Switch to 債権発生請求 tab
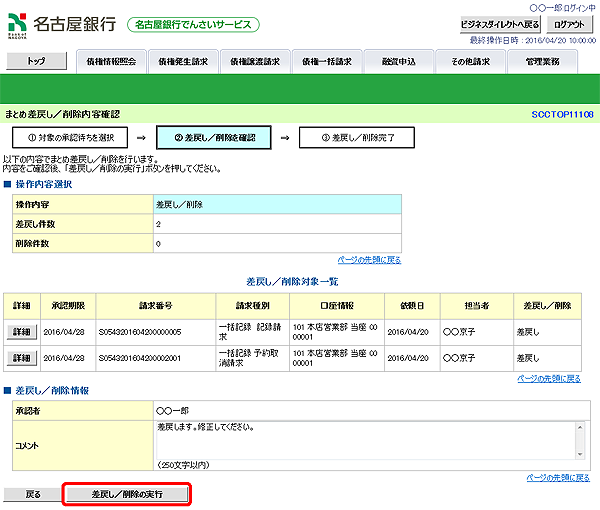 tap(183, 62)
